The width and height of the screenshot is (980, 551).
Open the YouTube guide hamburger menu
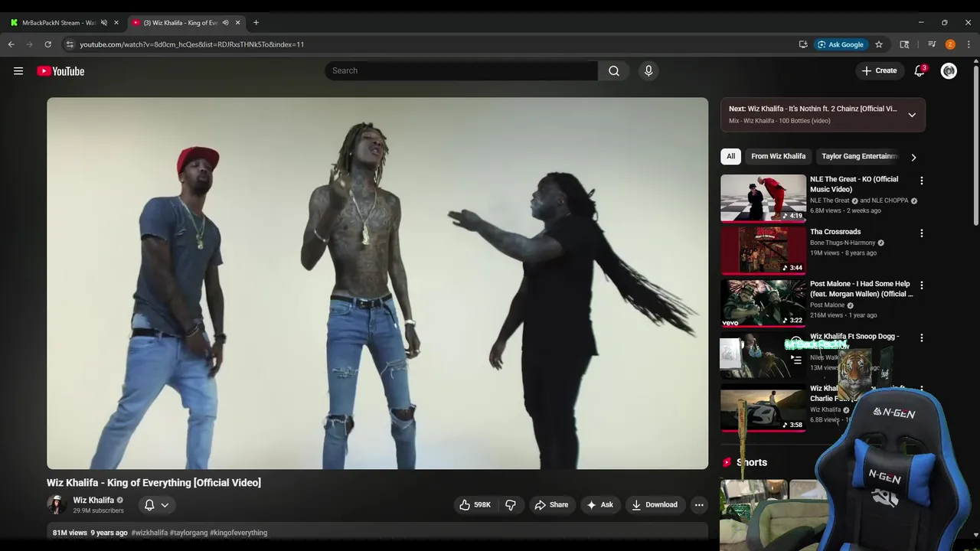[x=18, y=71]
